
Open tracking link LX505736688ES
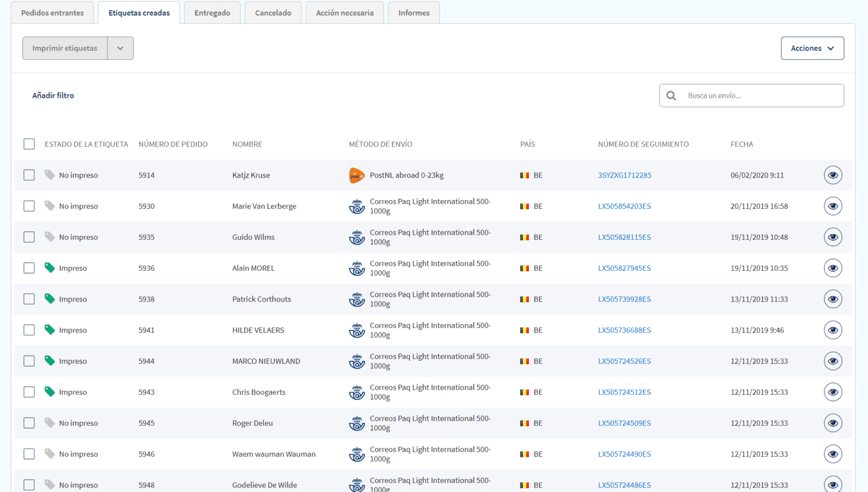(624, 330)
